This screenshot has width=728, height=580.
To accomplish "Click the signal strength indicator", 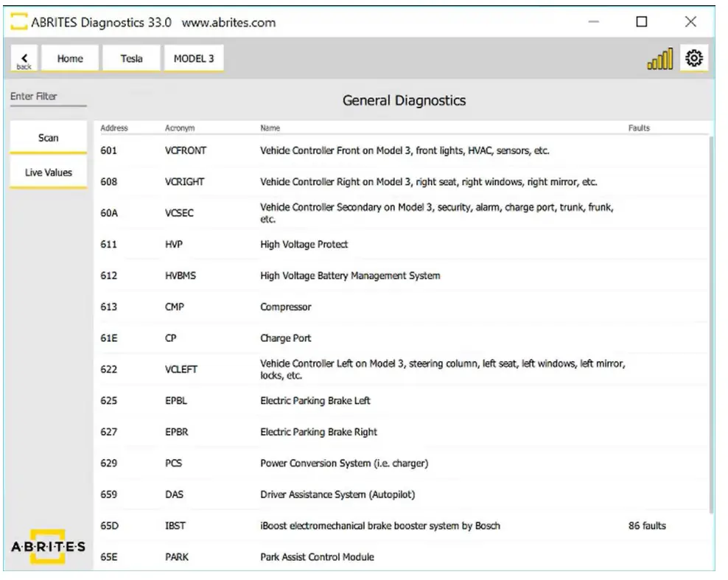I will [x=658, y=57].
